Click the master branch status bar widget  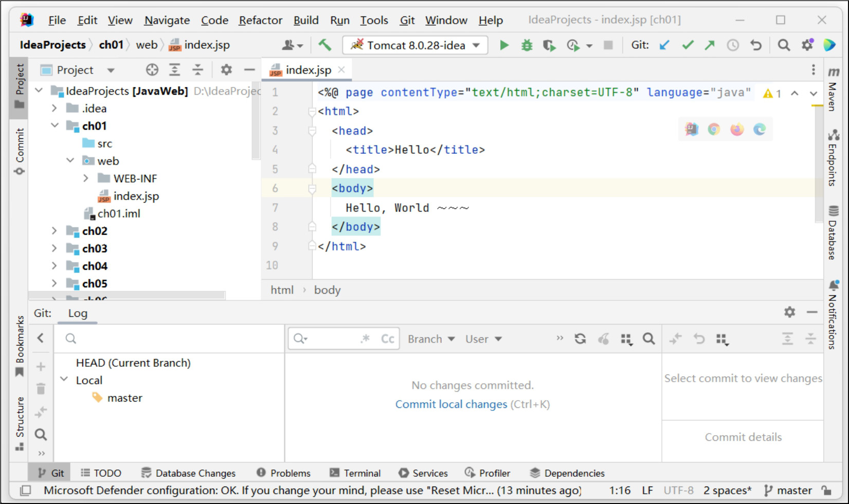788,491
